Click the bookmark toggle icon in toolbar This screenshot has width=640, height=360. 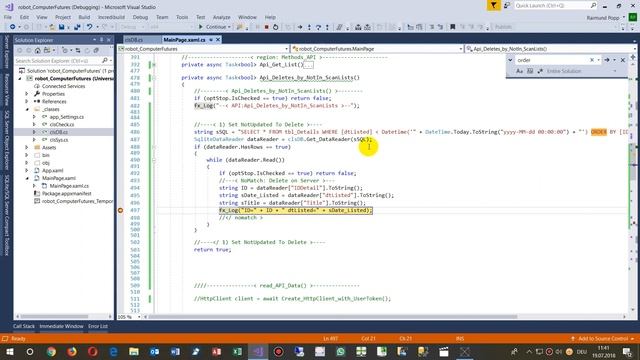click(x=452, y=27)
